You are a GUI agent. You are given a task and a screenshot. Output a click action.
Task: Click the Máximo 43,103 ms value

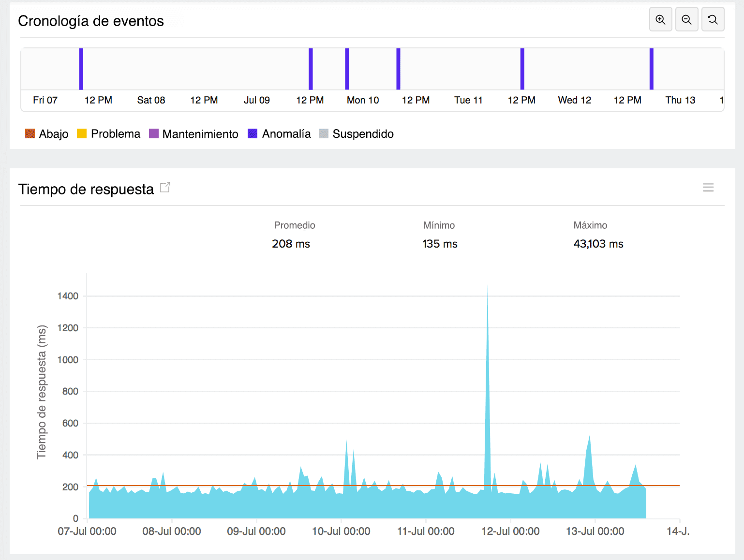(x=598, y=244)
